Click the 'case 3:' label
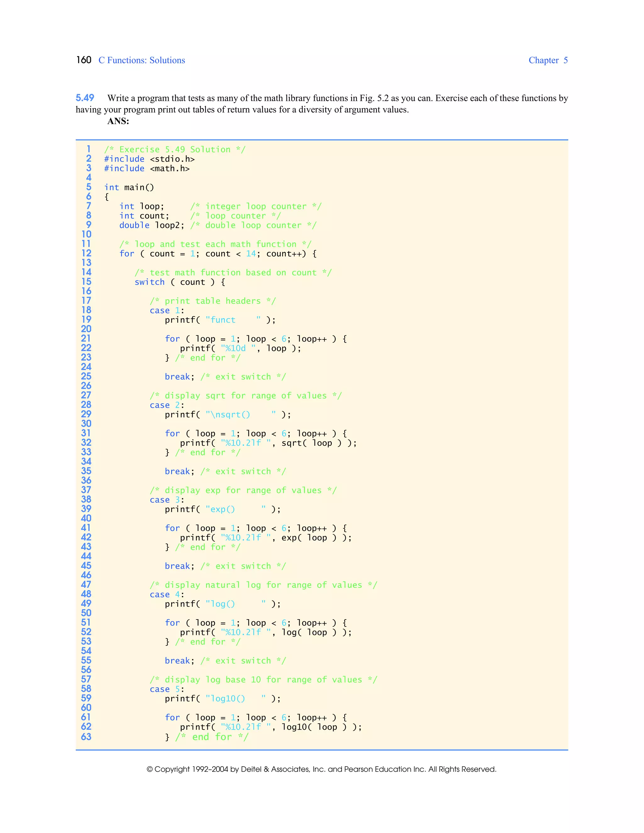 click(x=167, y=500)
